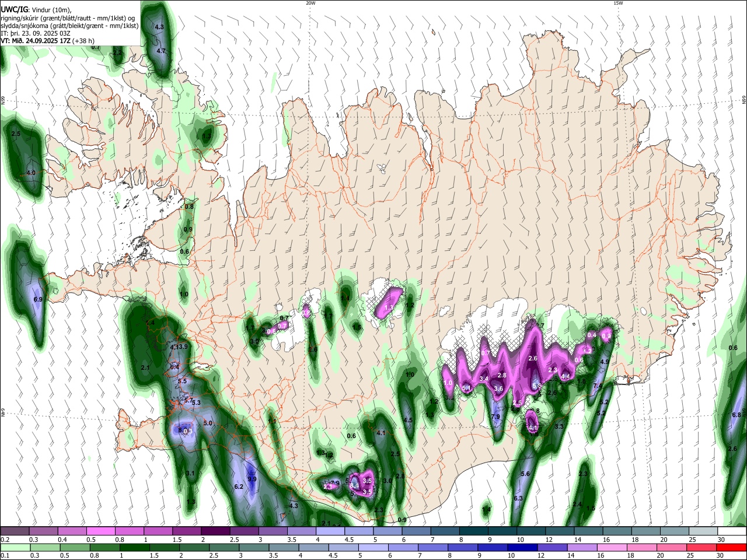Click the 3.4 snowfall value
The image size is (747, 560).
click(x=483, y=379)
